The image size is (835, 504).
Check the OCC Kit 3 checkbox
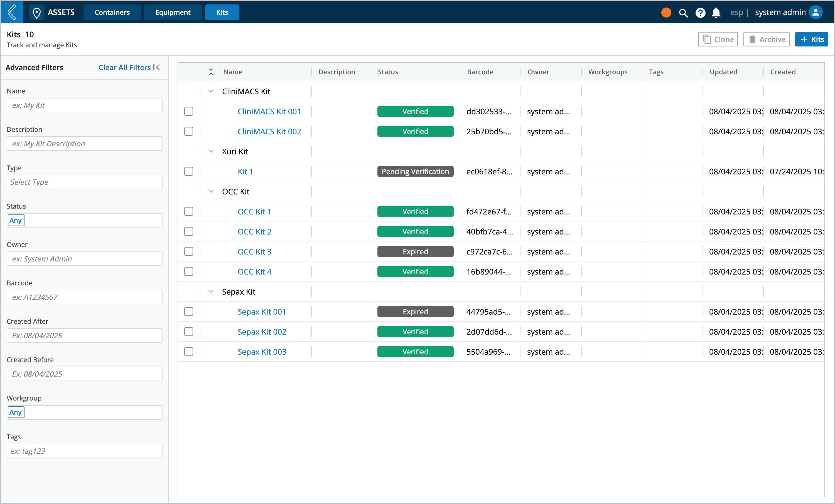pos(189,251)
